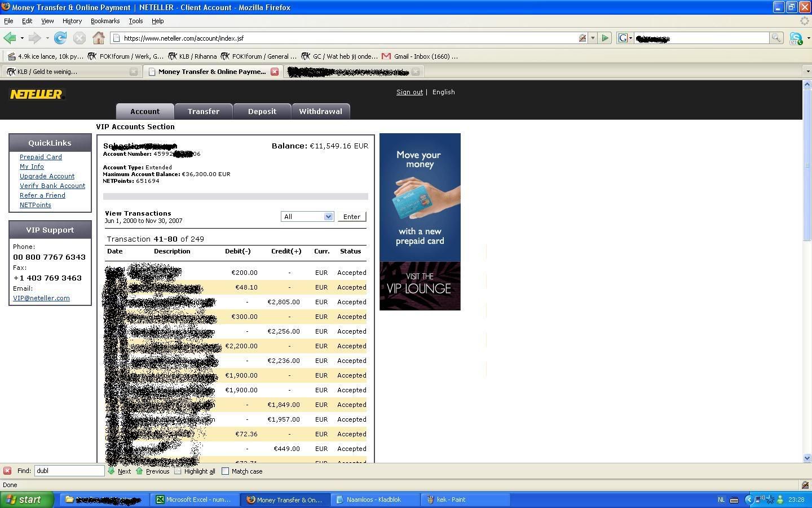This screenshot has height=508, width=812.
Task: Open the My Info quicklink
Action: [x=32, y=167]
